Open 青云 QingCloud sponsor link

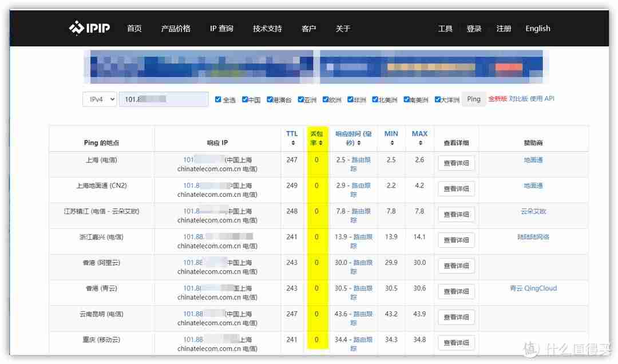pyautogui.click(x=534, y=288)
